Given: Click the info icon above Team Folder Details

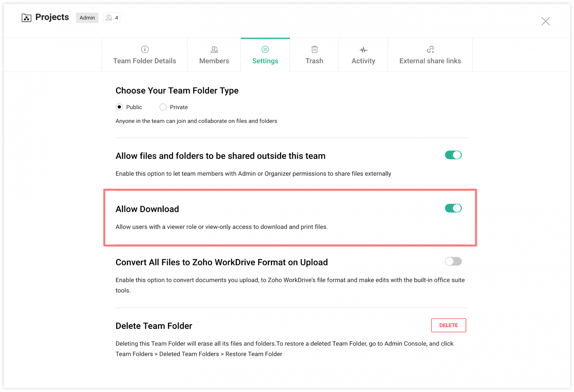Looking at the screenshot, I should [145, 49].
